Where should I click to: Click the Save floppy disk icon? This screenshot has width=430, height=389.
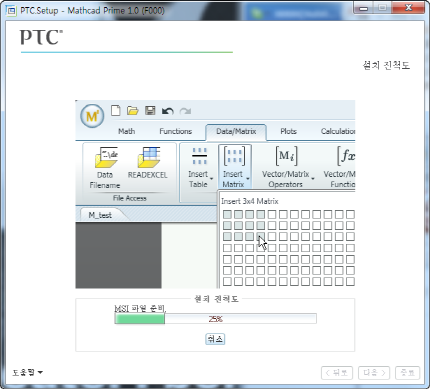150,111
